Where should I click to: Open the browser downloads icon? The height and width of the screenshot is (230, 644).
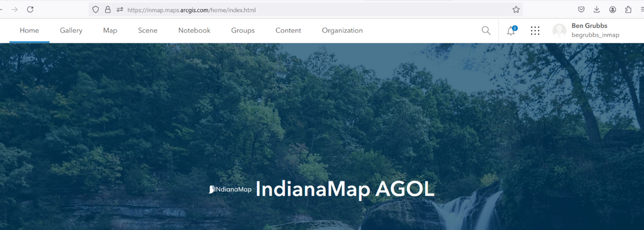tap(597, 9)
